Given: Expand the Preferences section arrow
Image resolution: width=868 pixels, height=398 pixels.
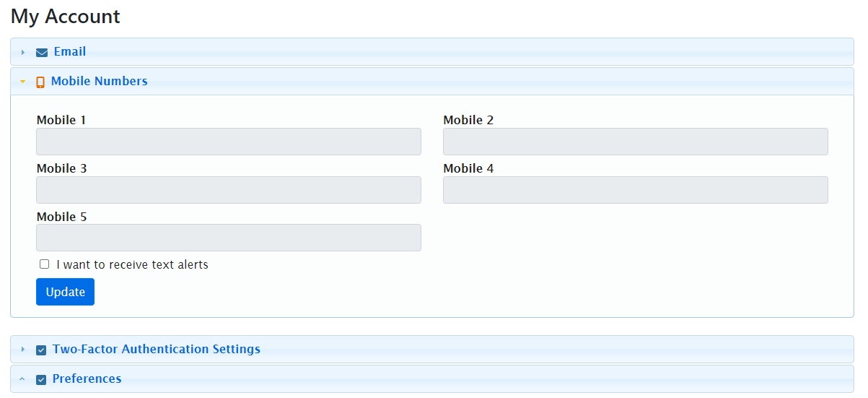Looking at the screenshot, I should (x=23, y=379).
